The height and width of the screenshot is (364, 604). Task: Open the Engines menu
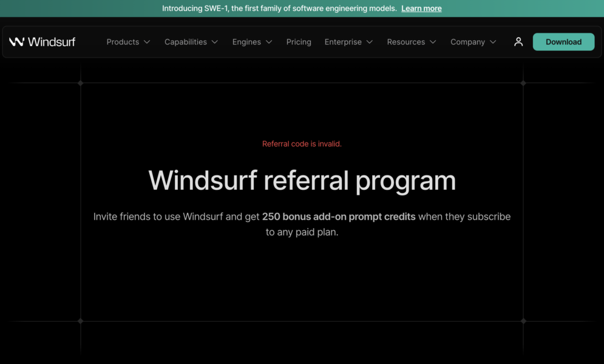(253, 41)
